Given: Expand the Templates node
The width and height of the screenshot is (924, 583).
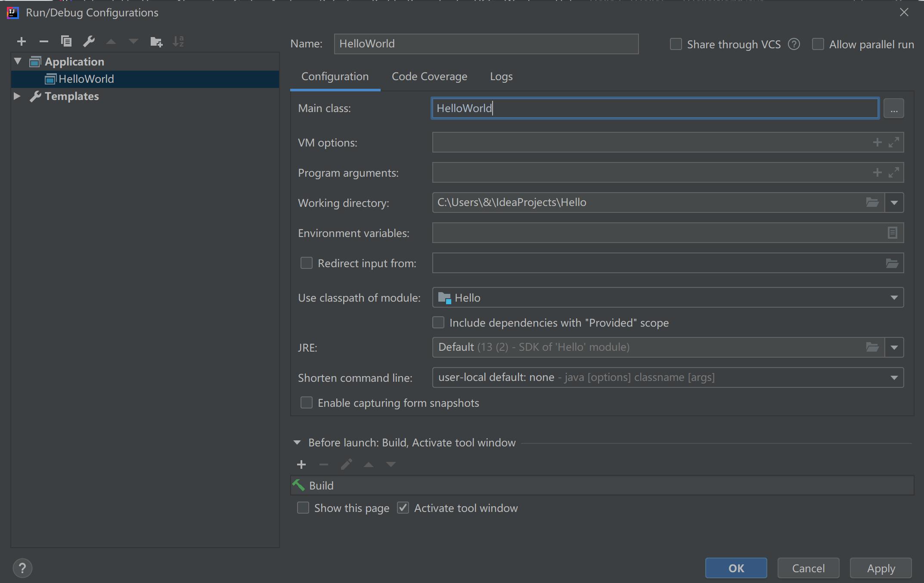Looking at the screenshot, I should (17, 96).
